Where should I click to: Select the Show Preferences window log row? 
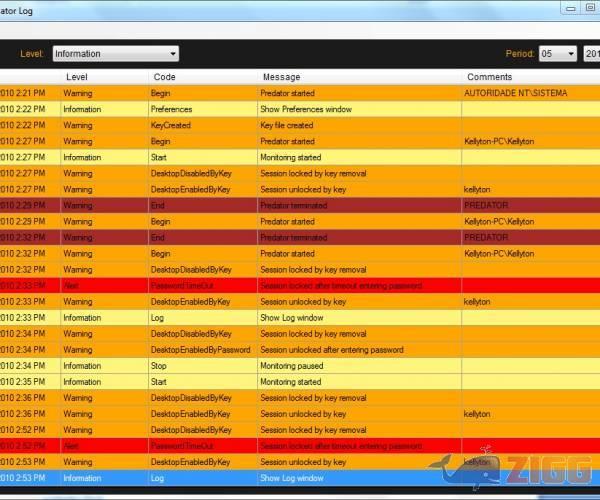pos(305,109)
